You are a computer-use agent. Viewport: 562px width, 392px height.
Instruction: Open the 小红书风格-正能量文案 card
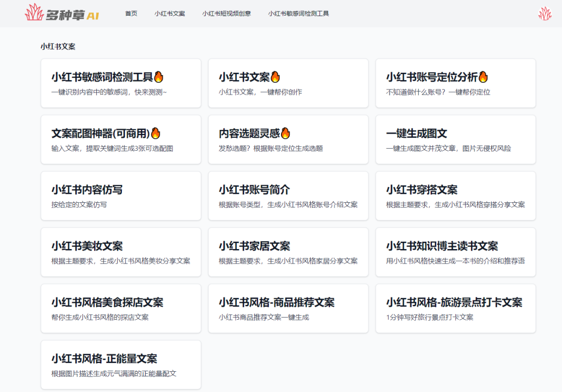[121, 365]
